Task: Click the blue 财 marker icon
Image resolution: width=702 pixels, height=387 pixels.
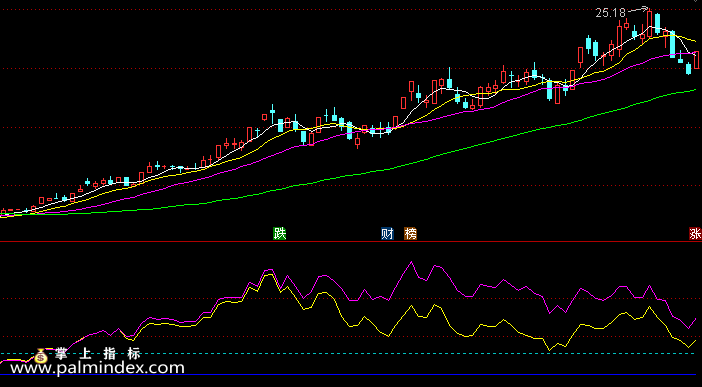Action: [x=387, y=233]
